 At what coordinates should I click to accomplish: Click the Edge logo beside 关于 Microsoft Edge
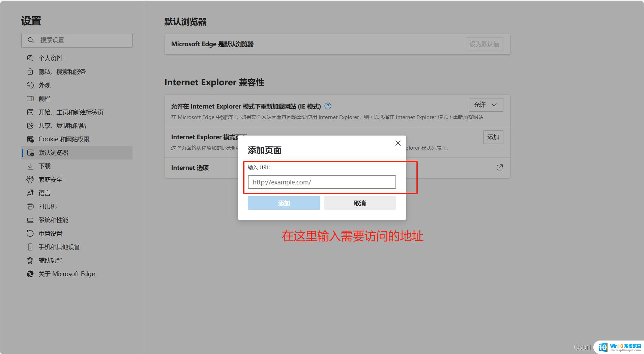coord(30,274)
